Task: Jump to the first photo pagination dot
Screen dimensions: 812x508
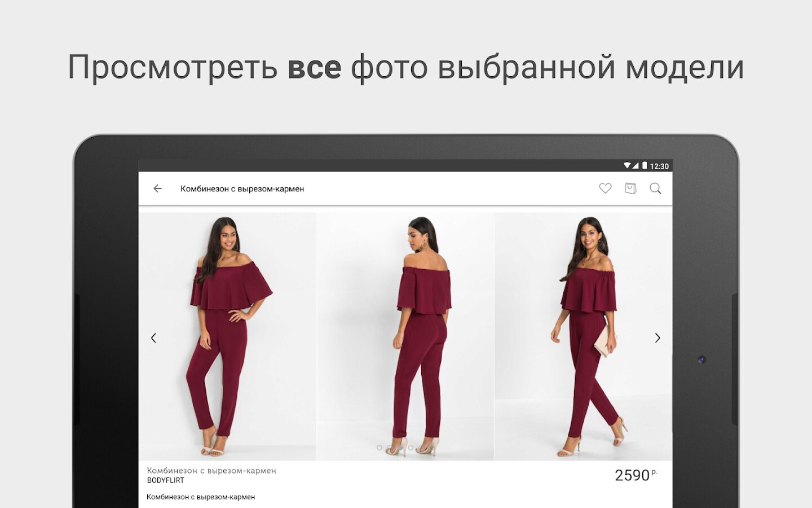Action: [379, 448]
